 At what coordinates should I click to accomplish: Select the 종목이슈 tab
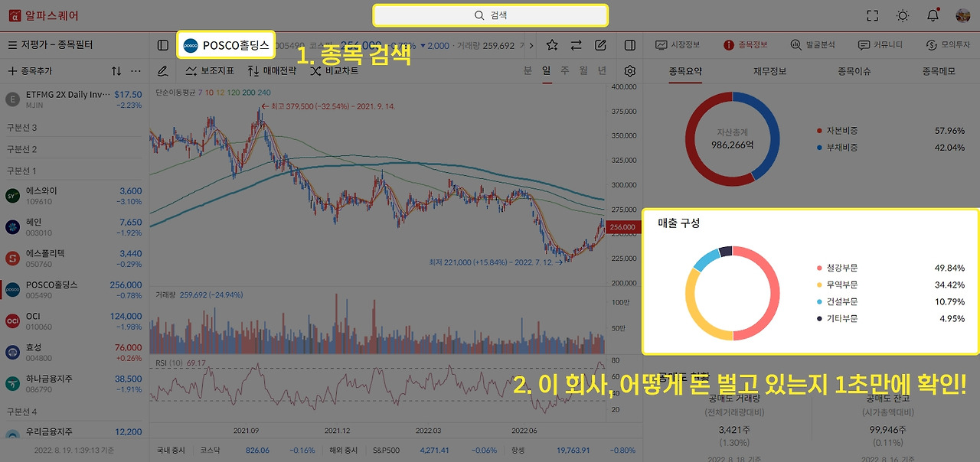(x=854, y=71)
